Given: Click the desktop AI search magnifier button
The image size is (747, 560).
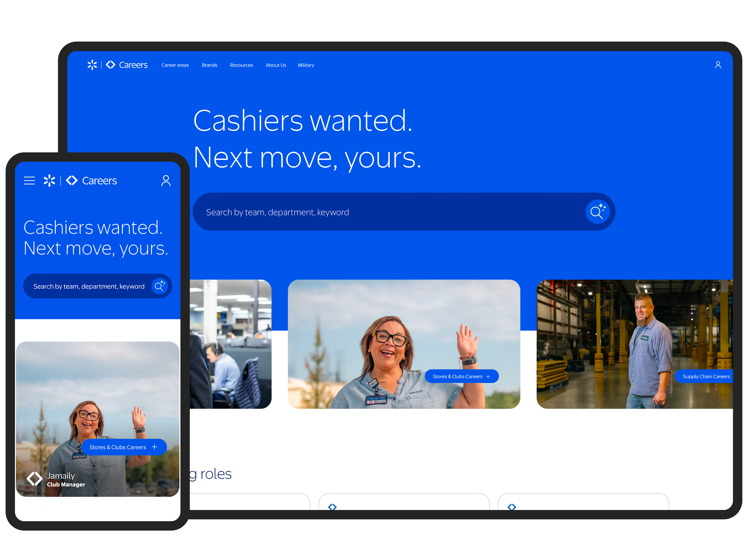Looking at the screenshot, I should point(597,212).
